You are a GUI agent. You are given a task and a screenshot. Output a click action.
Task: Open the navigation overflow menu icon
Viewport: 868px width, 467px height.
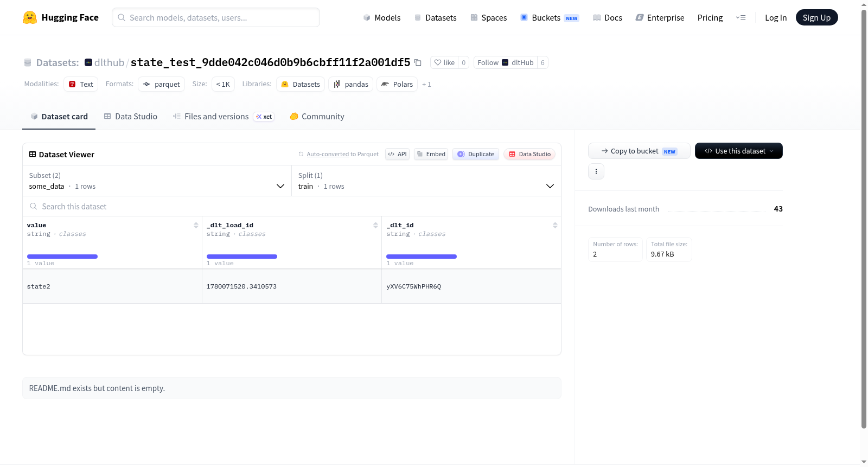[741, 18]
